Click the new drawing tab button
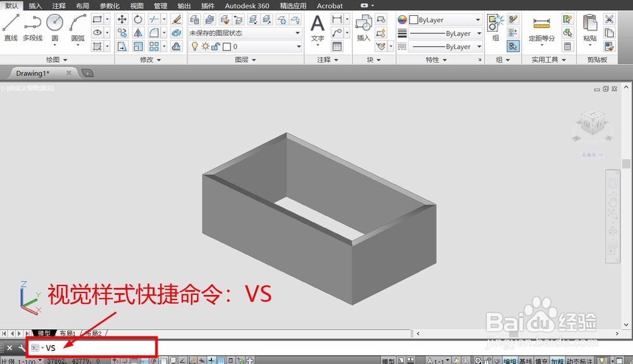The image size is (633, 364). pyautogui.click(x=87, y=73)
